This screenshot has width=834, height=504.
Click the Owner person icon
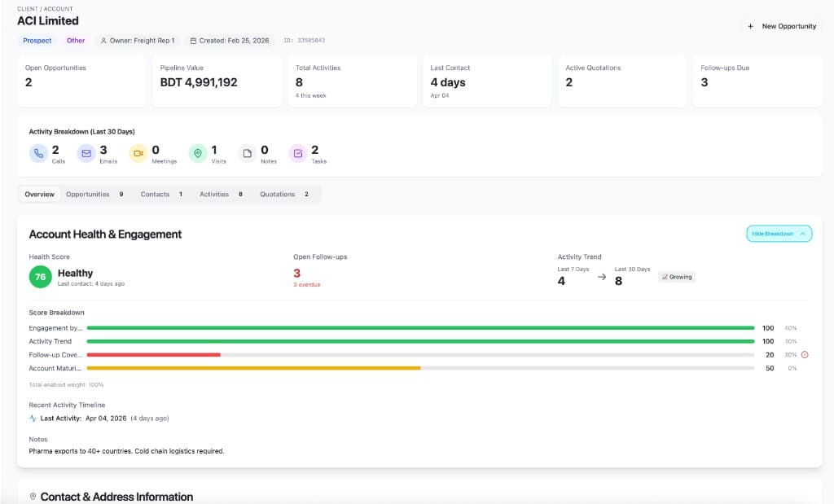tap(103, 39)
